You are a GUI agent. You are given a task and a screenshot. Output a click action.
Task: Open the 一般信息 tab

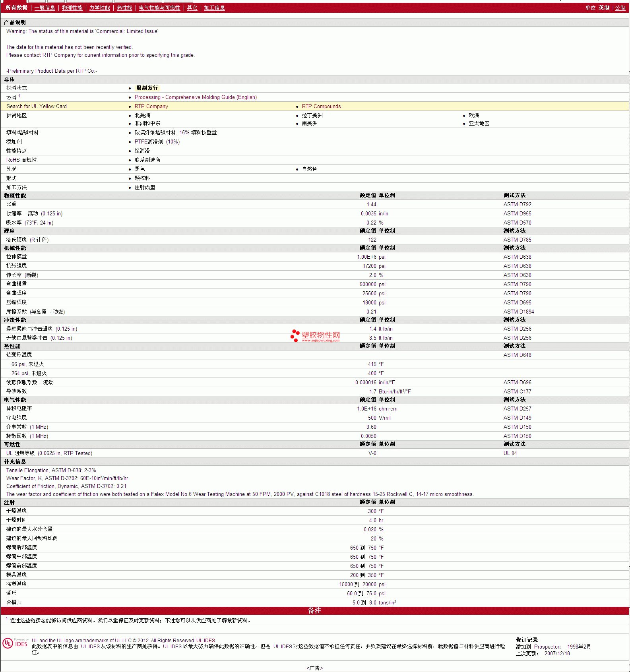click(45, 8)
